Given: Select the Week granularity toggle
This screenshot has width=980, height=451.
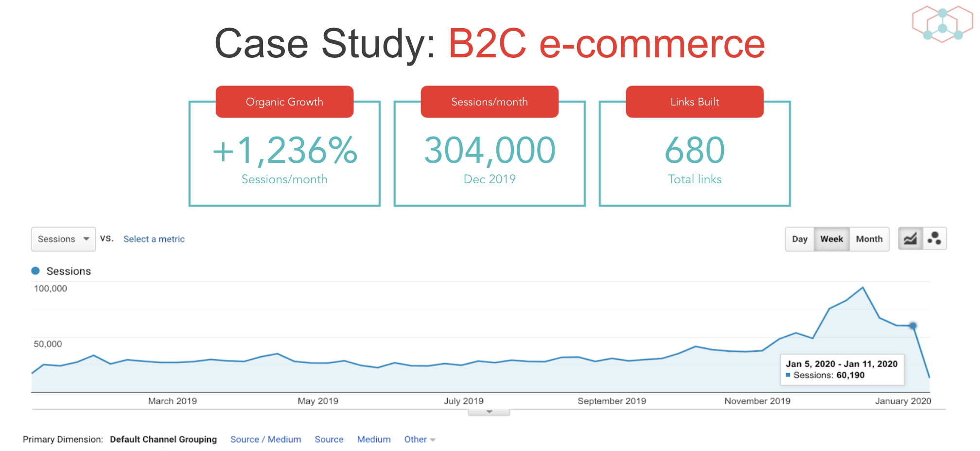Looking at the screenshot, I should point(832,239).
